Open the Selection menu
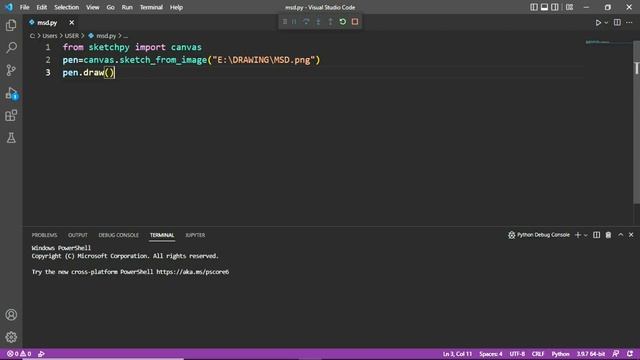 point(67,7)
